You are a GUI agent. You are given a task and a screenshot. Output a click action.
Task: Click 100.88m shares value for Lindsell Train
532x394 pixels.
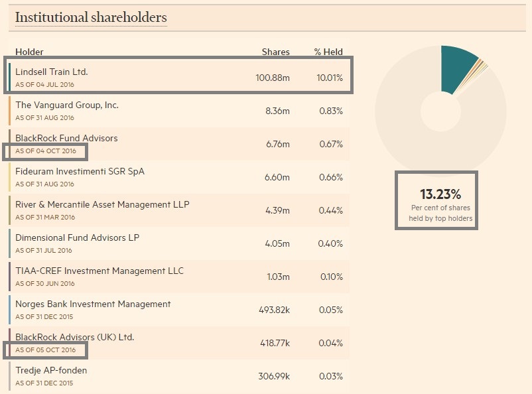click(x=272, y=78)
